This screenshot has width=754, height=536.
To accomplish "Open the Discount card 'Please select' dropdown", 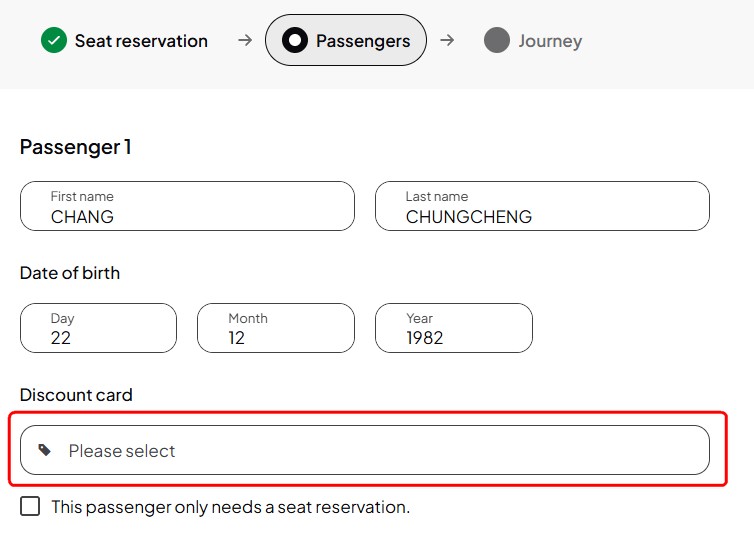I will 365,450.
